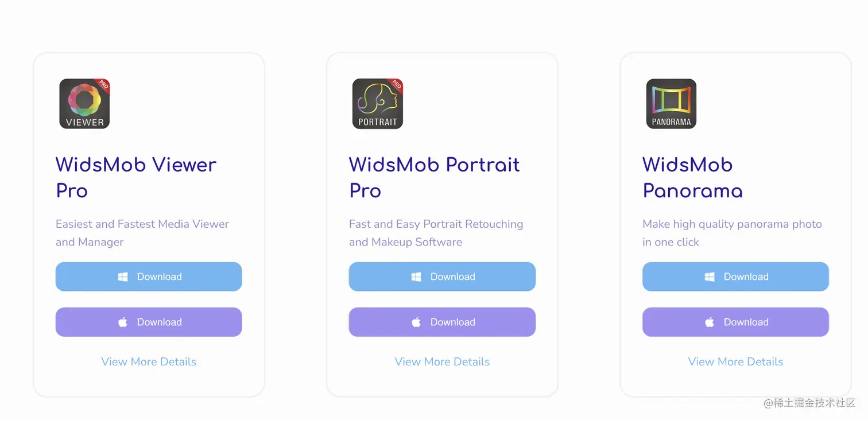Download Panorama for Mac
868x421 pixels.
pyautogui.click(x=735, y=322)
